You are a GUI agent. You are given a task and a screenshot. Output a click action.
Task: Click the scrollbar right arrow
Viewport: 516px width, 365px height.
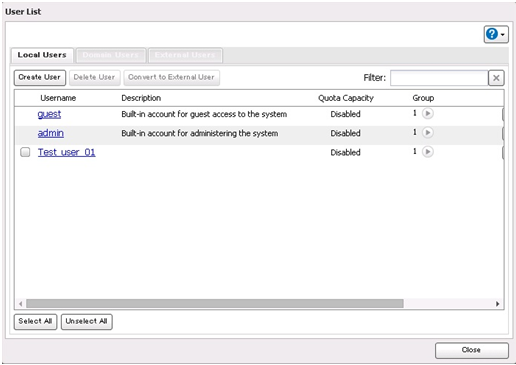[x=497, y=304]
